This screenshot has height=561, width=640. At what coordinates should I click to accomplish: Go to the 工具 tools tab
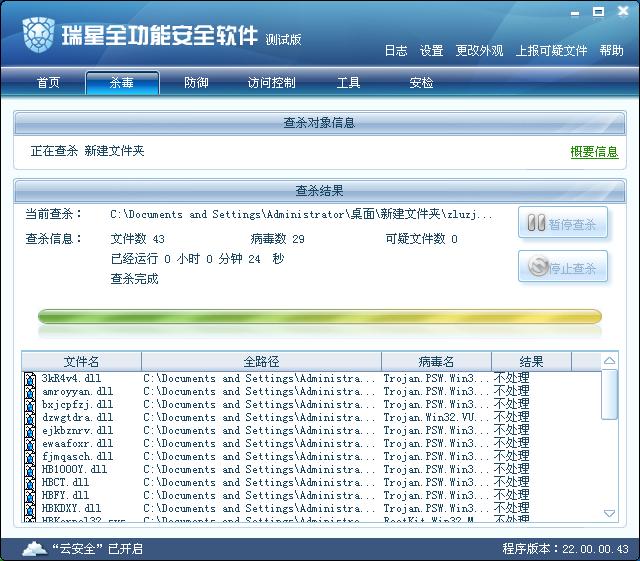tap(348, 82)
